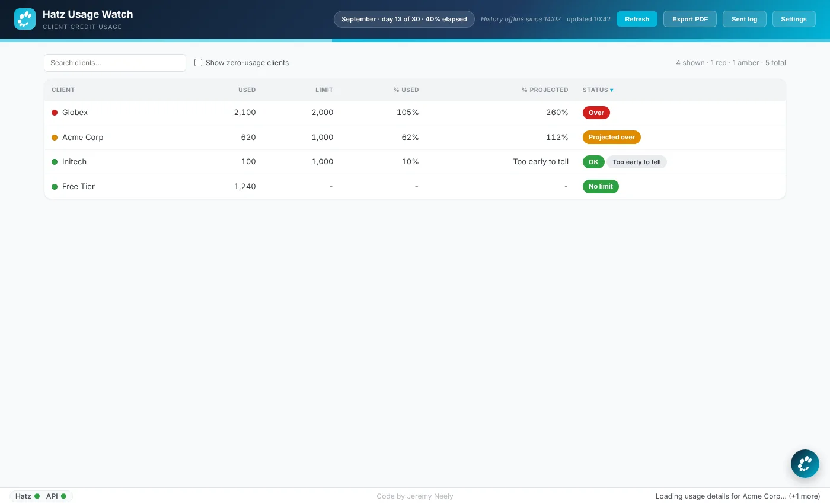Click the month elapsed progress bar
Image resolution: width=830 pixels, height=504 pixels.
click(x=415, y=40)
